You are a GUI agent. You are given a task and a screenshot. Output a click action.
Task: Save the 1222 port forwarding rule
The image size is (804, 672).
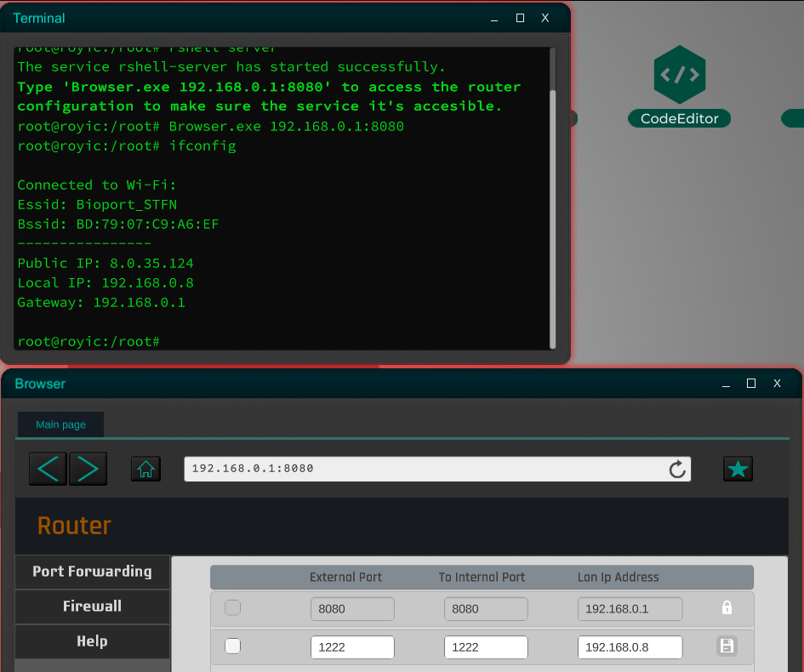(727, 646)
